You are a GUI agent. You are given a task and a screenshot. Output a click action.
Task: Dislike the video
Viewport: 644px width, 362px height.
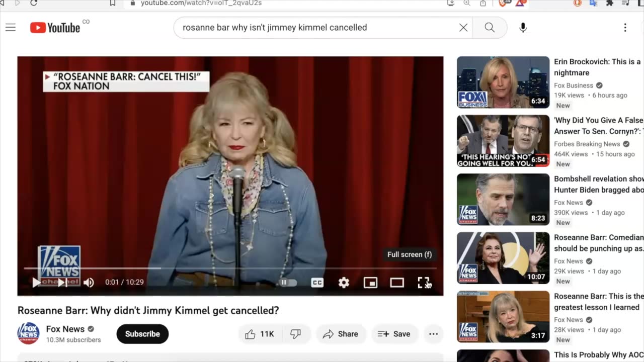click(x=296, y=334)
